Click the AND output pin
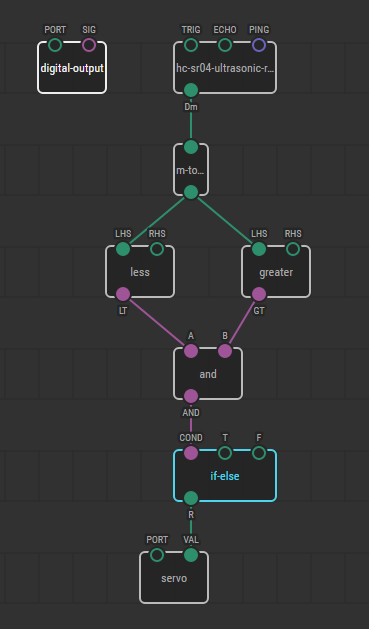The height and width of the screenshot is (629, 369). click(x=191, y=396)
